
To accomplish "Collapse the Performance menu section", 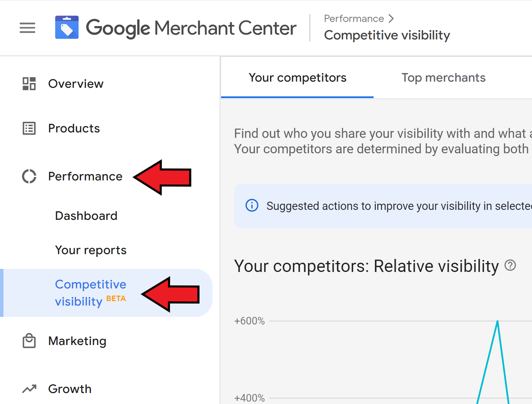I will click(85, 176).
